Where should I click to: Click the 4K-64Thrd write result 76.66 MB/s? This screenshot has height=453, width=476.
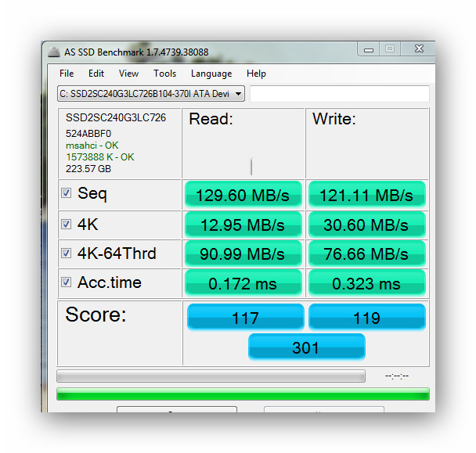[367, 253]
